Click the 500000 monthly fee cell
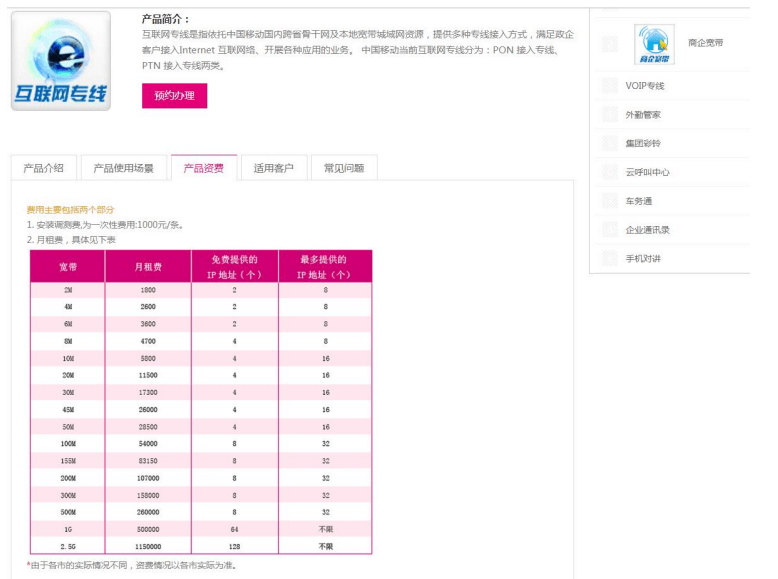This screenshot has width=778, height=579. click(x=148, y=529)
